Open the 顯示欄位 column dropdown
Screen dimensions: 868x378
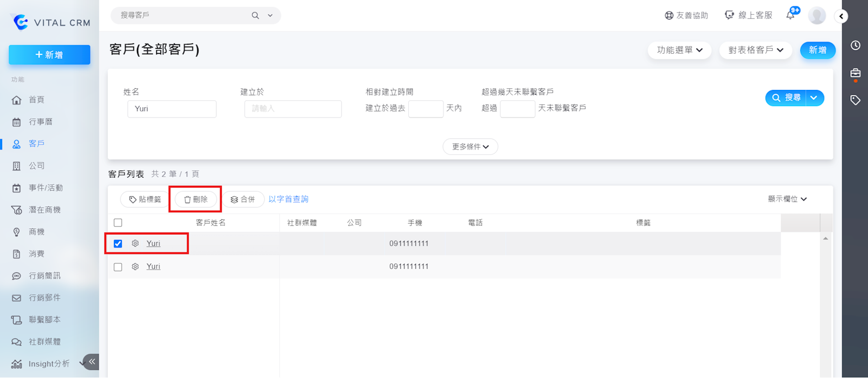(x=787, y=199)
